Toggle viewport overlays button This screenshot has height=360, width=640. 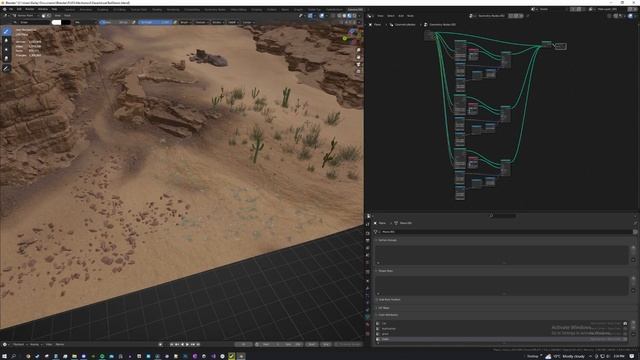pyautogui.click(x=322, y=16)
